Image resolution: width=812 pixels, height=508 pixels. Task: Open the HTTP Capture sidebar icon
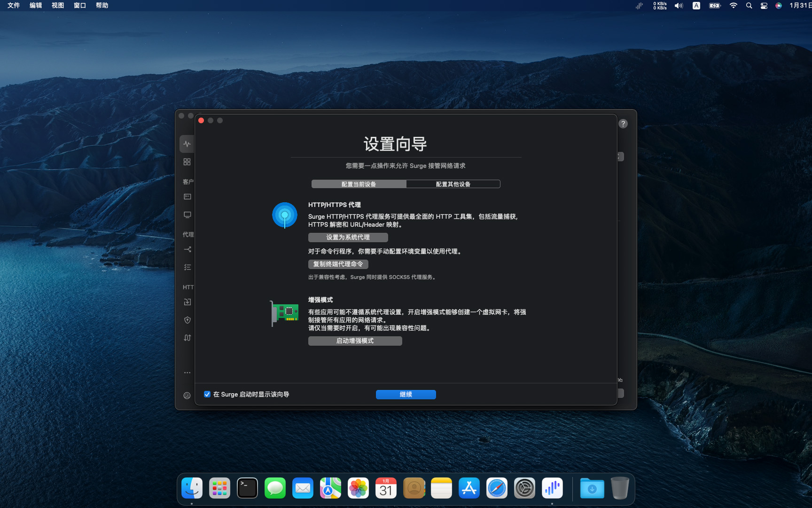coord(187,302)
